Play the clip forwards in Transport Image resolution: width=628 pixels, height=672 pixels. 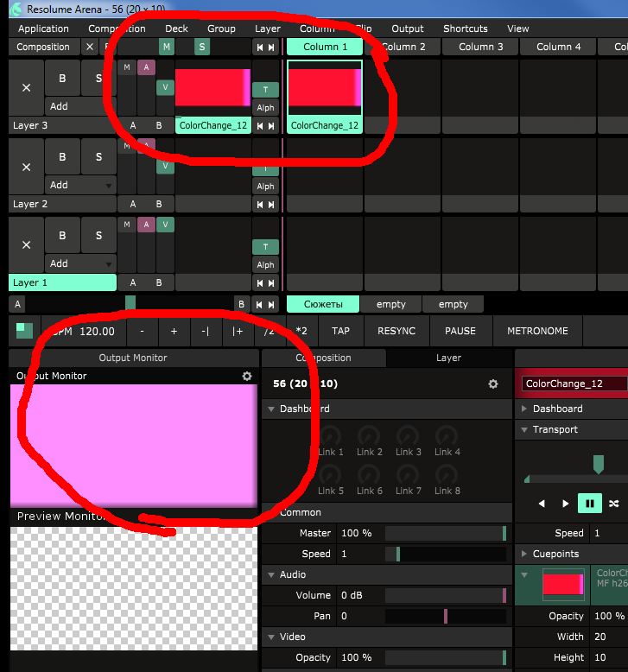click(566, 503)
